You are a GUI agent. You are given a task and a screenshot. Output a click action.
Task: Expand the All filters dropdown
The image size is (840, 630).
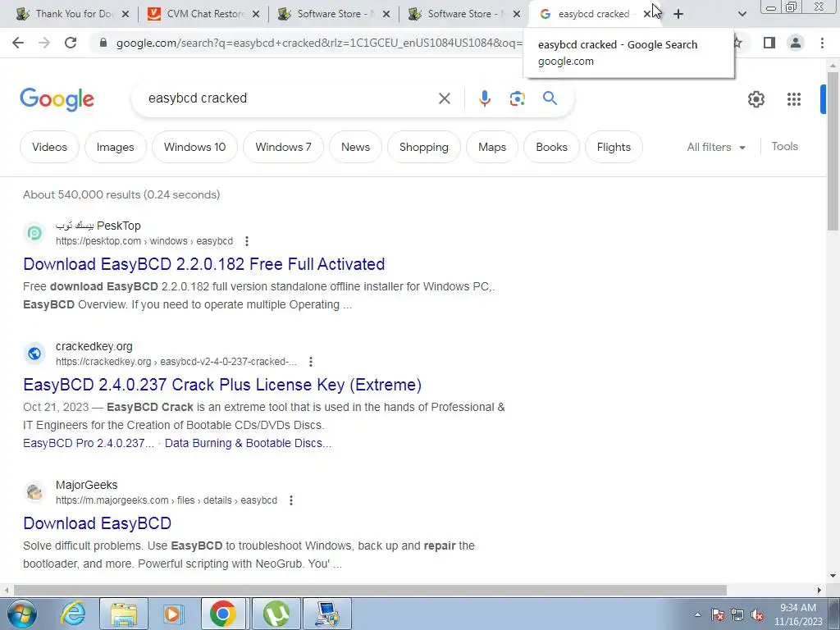(x=716, y=147)
